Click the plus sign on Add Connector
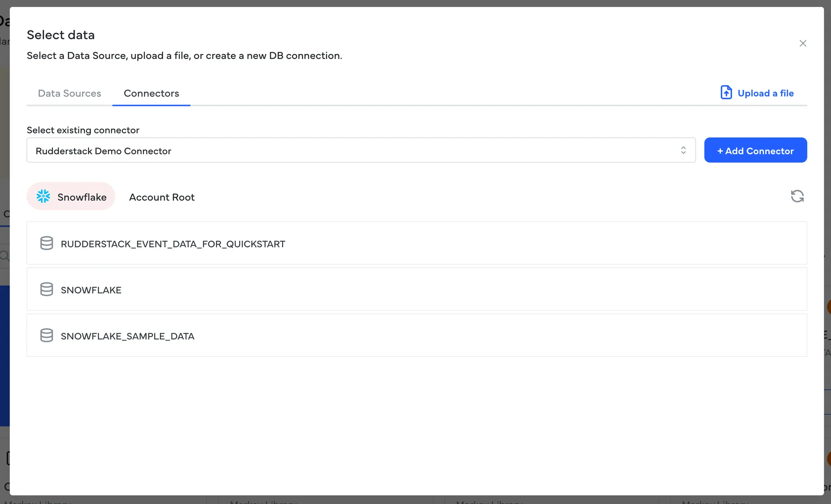The width and height of the screenshot is (831, 504). point(720,151)
